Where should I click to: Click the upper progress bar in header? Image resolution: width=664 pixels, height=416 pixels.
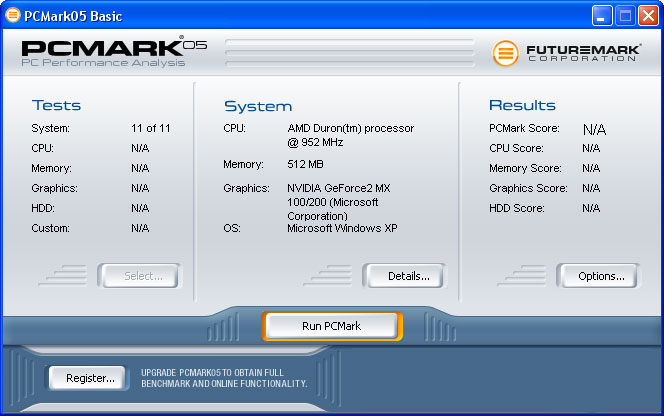349,44
